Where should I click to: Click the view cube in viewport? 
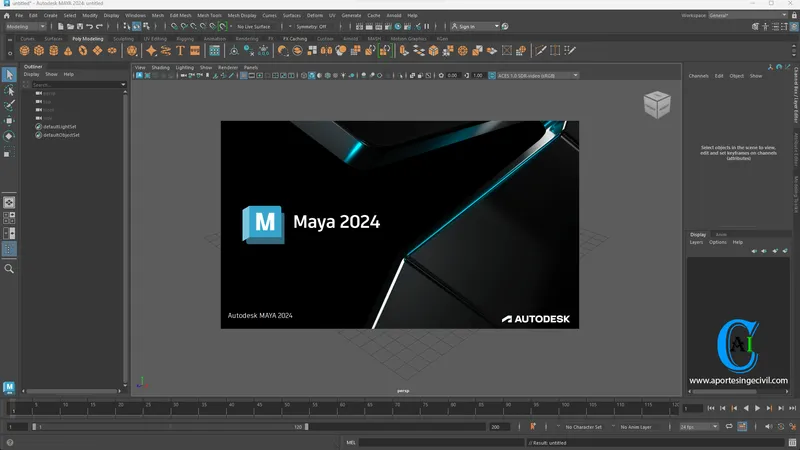tap(657, 105)
